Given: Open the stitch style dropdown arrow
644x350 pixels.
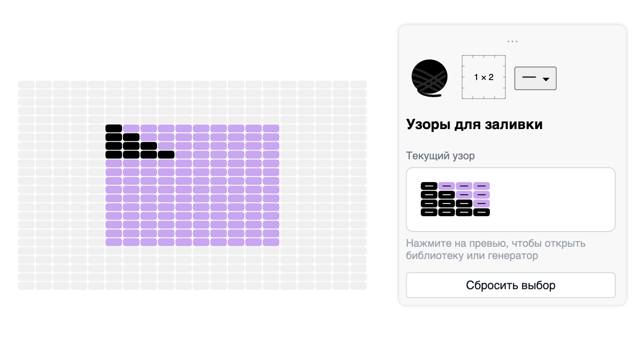Looking at the screenshot, I should tap(547, 78).
